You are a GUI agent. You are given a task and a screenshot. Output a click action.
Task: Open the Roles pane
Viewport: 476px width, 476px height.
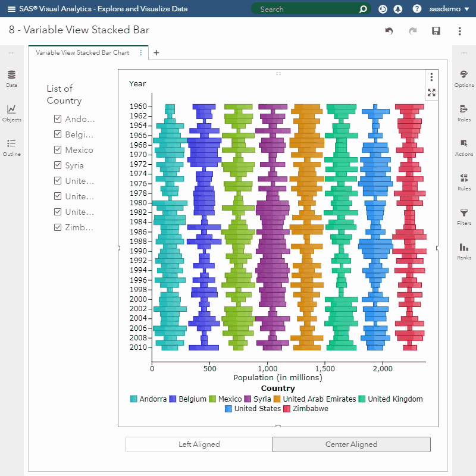click(464, 112)
